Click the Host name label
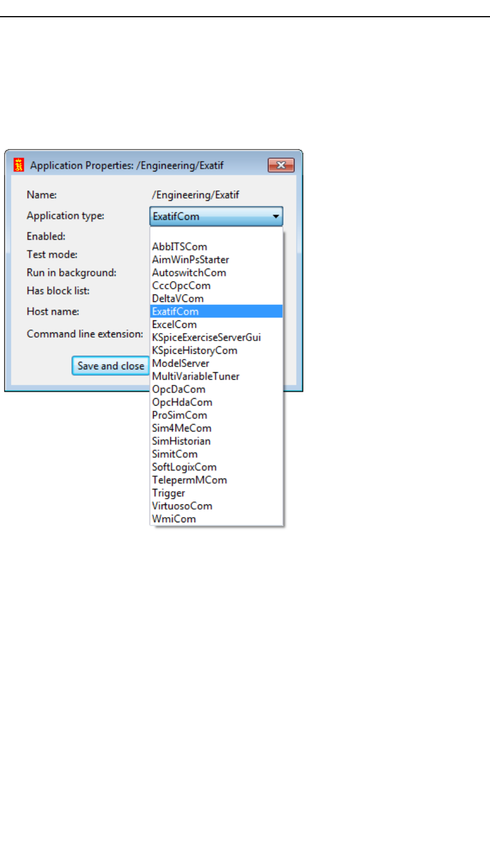490x868 pixels. click(53, 311)
